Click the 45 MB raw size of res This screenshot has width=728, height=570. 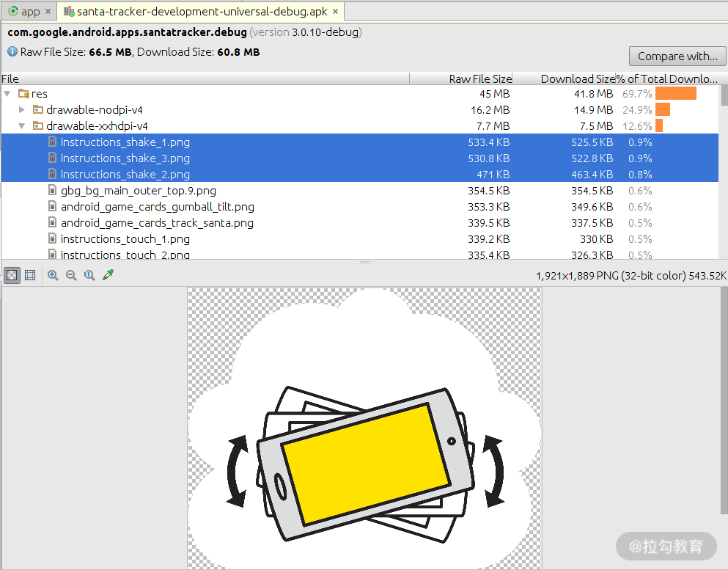tap(494, 94)
